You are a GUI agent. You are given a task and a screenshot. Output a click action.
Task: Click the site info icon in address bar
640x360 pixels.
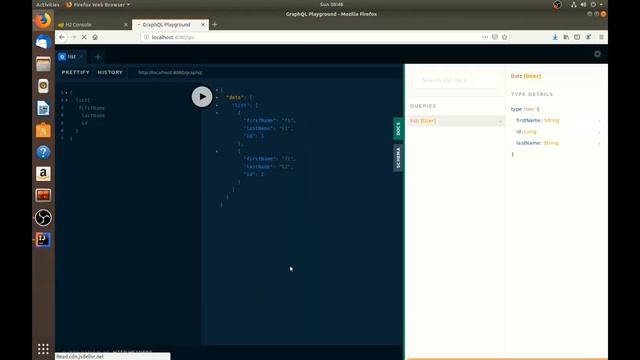tap(146, 37)
